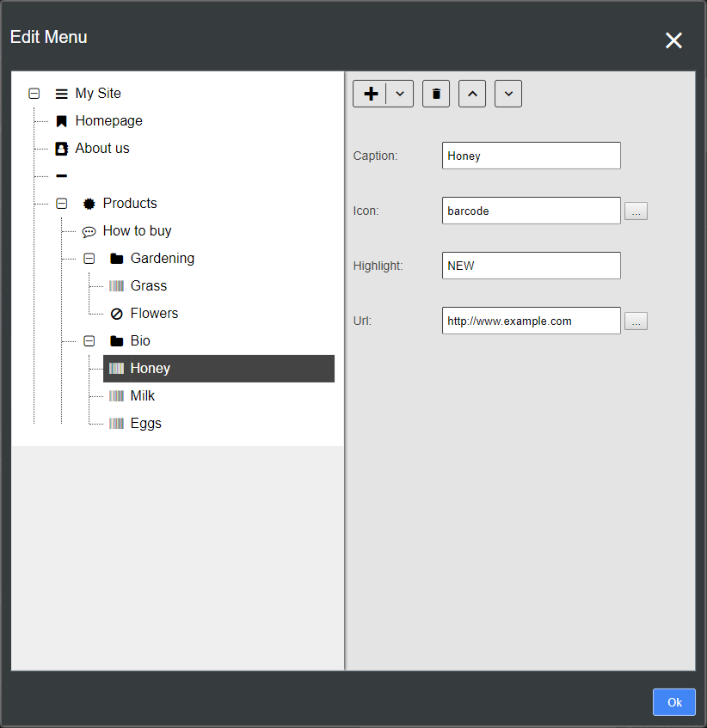Open the Url browse dialog button

pos(636,321)
